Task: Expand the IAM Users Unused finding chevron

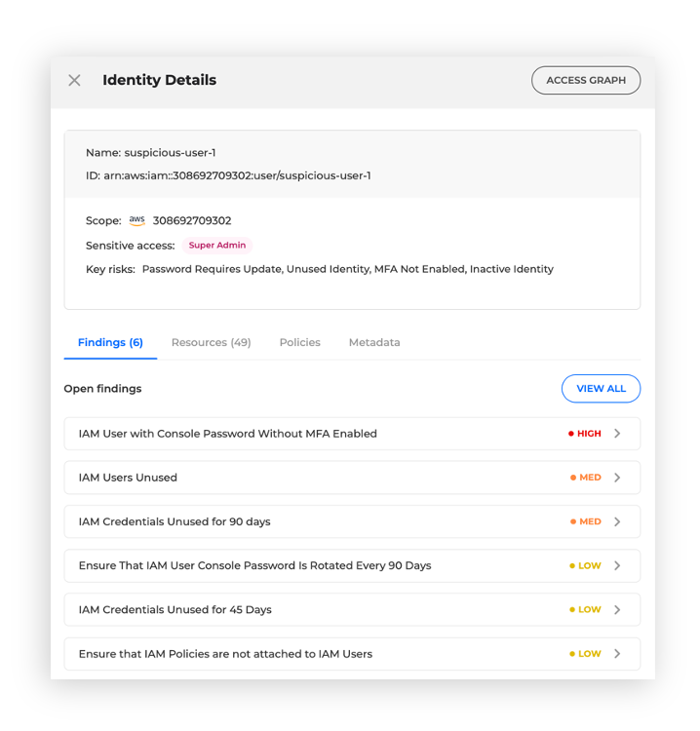Action: click(617, 478)
